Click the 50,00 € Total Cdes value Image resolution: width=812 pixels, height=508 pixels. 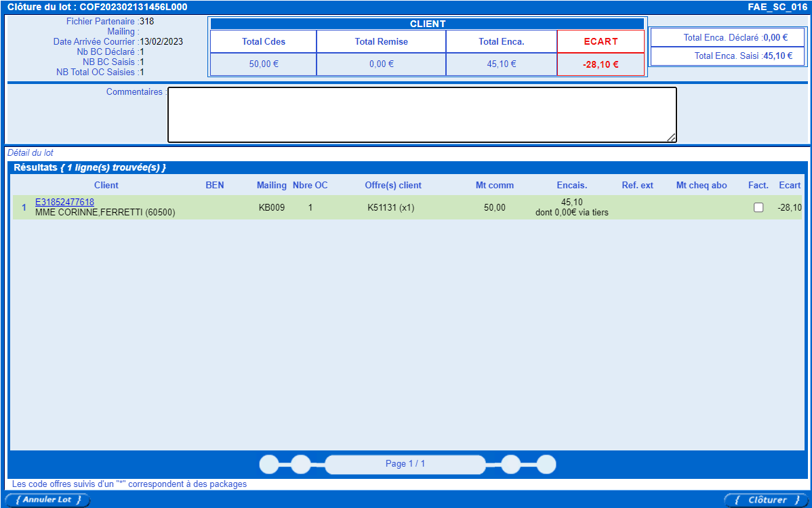264,64
